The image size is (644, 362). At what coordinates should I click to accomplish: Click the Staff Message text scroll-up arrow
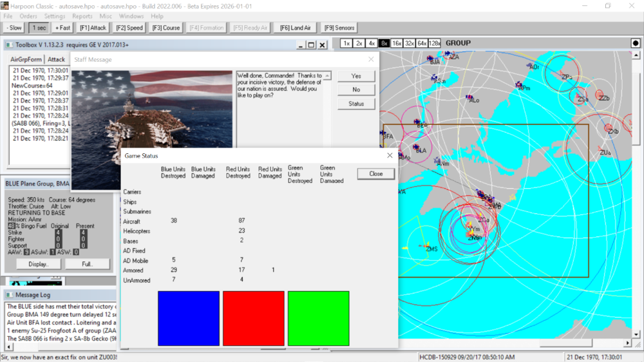[327, 75]
